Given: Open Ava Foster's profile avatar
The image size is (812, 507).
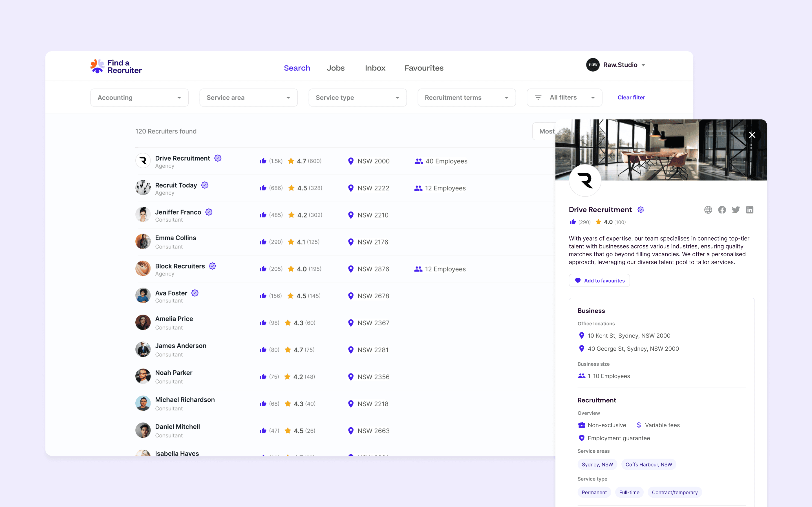Looking at the screenshot, I should click(x=143, y=295).
